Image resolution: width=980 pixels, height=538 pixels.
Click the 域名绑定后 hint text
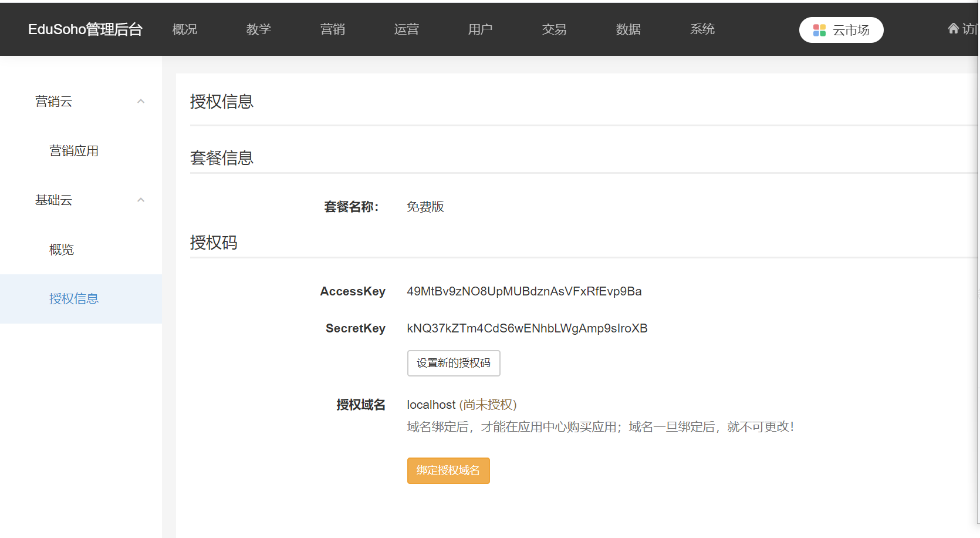pyautogui.click(x=600, y=427)
